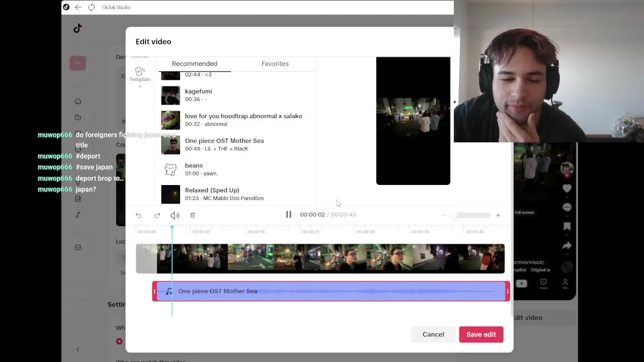Select One piece OST Mother Sea sound
Viewport: 644px width, 362px height.
(x=235, y=144)
